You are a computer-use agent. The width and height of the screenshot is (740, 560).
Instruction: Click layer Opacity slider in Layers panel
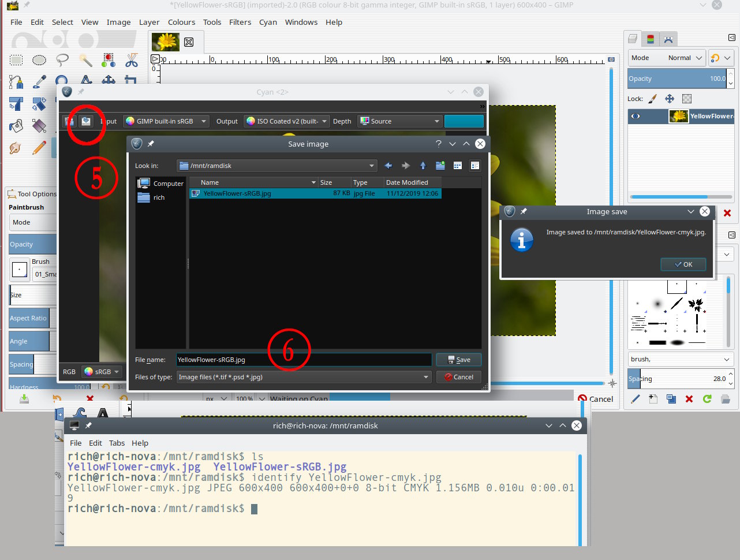677,79
